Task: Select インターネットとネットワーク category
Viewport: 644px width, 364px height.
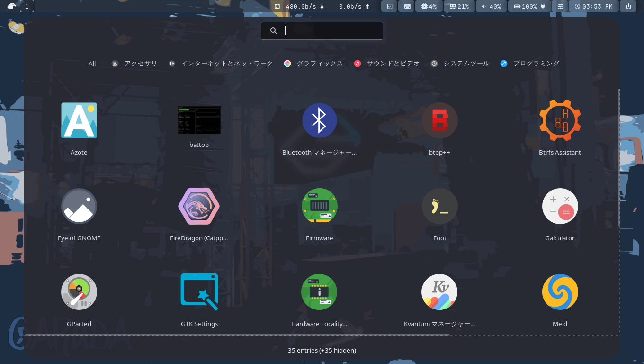Action: [221, 64]
